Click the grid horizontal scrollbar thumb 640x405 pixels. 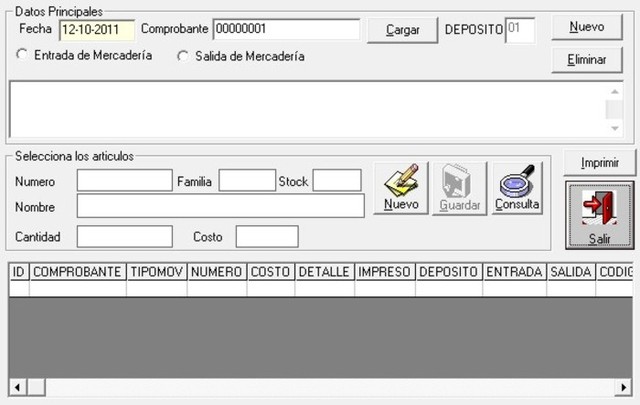[36, 387]
